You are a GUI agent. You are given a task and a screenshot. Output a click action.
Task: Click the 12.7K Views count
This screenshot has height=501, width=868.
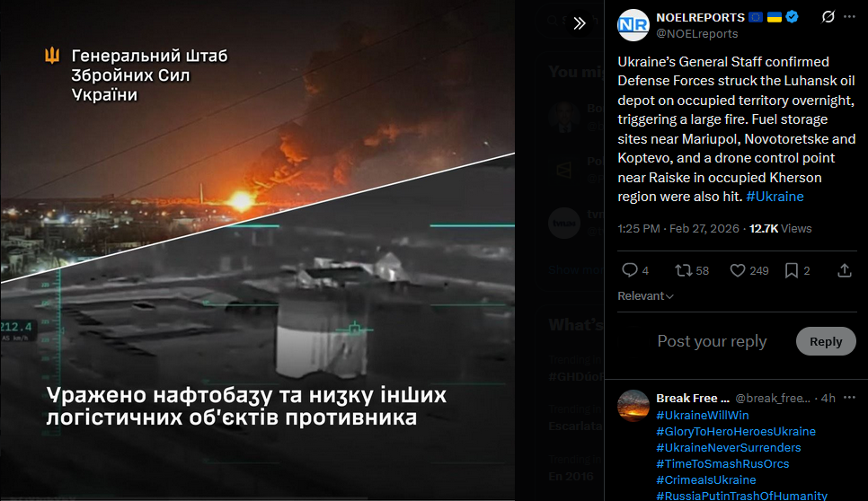(x=780, y=229)
